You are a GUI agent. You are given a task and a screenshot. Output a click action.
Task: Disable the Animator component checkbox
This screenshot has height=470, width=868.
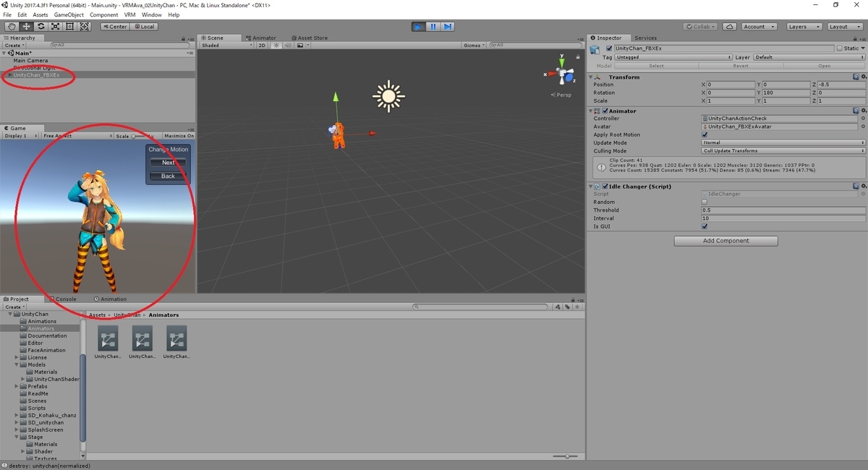pos(605,111)
